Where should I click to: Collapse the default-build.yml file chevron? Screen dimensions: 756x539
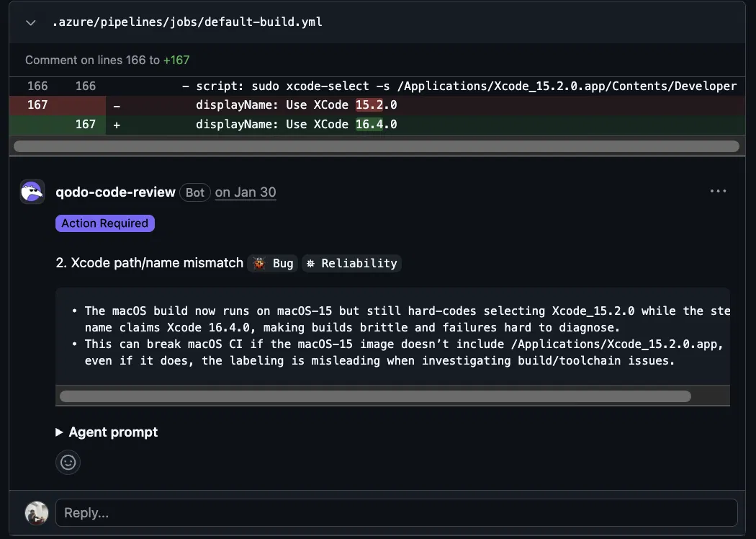click(31, 22)
